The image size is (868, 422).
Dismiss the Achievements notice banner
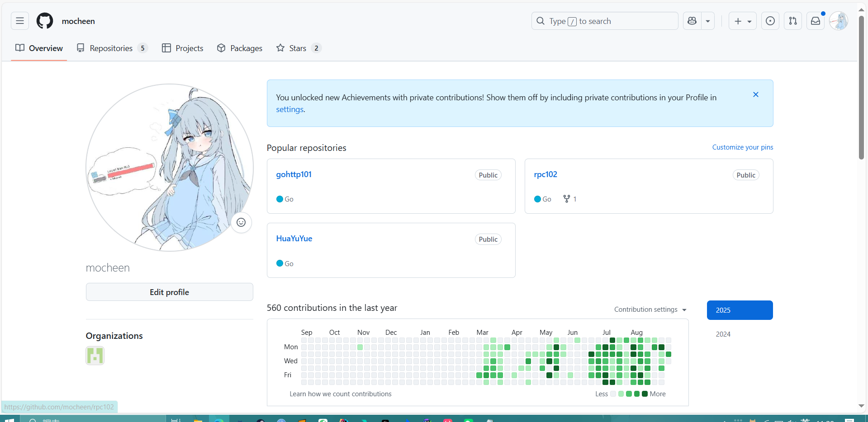coord(756,94)
